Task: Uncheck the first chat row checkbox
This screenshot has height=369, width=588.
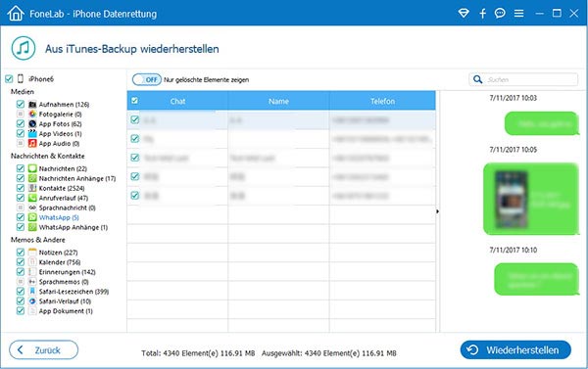Action: (135, 119)
